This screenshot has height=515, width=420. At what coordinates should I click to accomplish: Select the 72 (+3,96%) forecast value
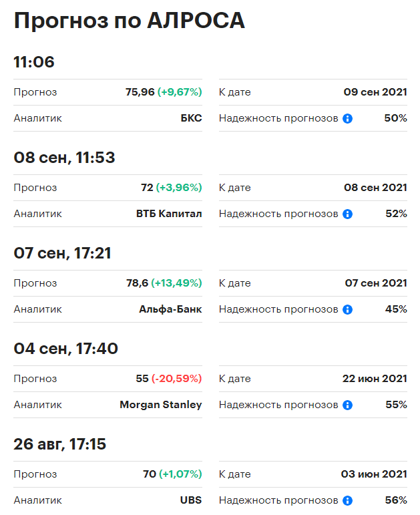pos(172,188)
